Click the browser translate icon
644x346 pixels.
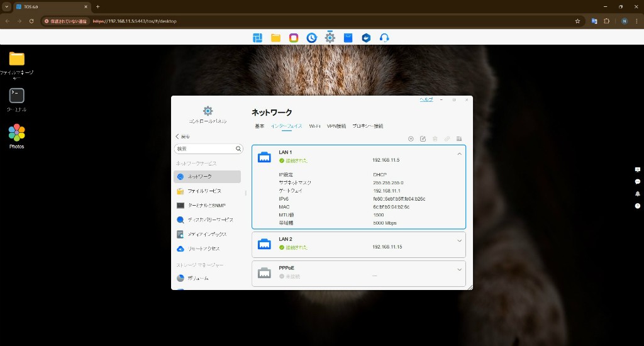pos(594,21)
